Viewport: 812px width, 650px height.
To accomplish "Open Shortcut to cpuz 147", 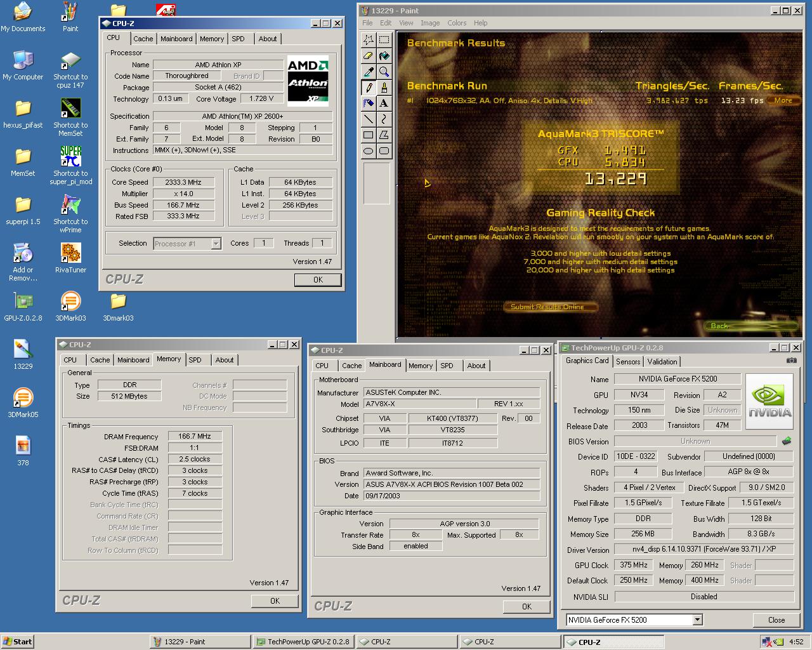I will (70, 69).
